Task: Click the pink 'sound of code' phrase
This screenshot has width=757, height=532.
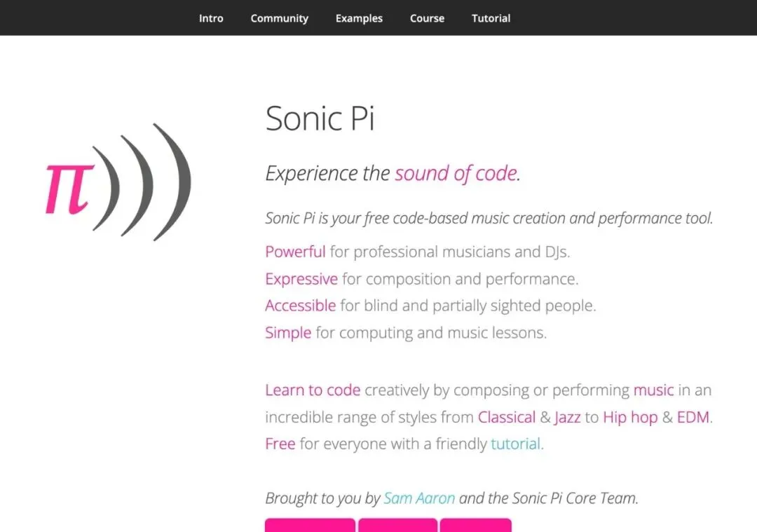Action: 456,173
